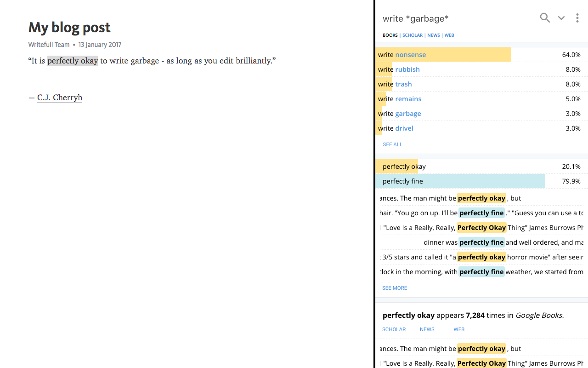Switch to the SCHOLAR tab under search
The height and width of the screenshot is (368, 588).
coord(413,35)
